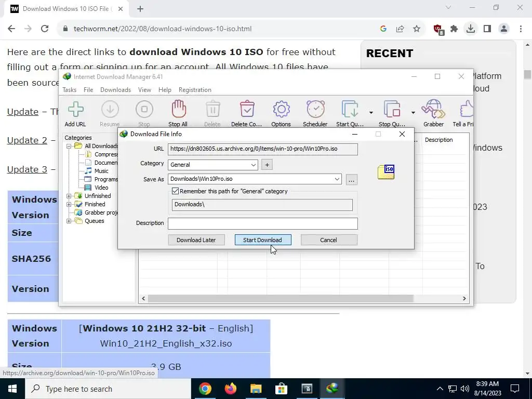Click the Tell a Friend icon

pyautogui.click(x=467, y=109)
